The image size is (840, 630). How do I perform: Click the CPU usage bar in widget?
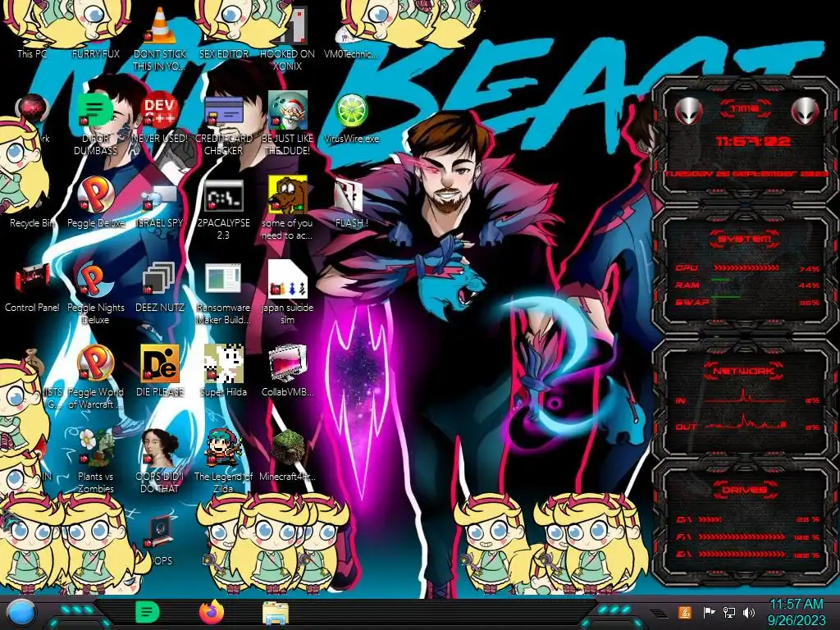click(x=746, y=267)
